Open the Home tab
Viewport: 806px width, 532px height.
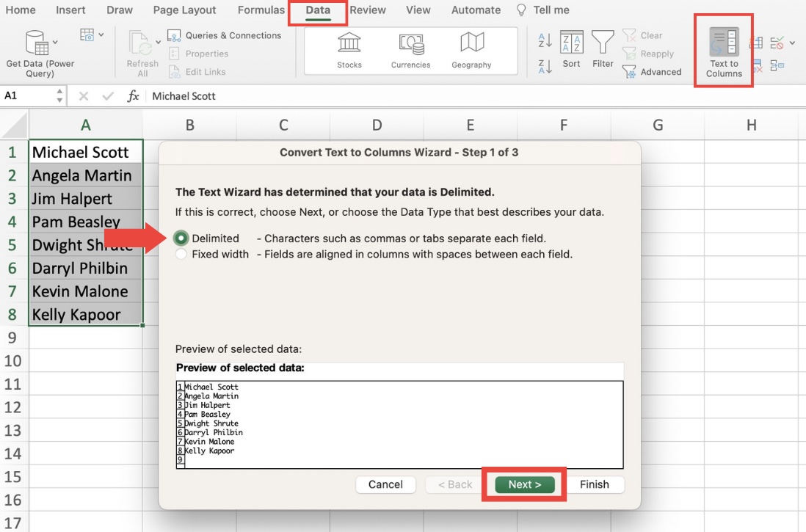pyautogui.click(x=21, y=10)
